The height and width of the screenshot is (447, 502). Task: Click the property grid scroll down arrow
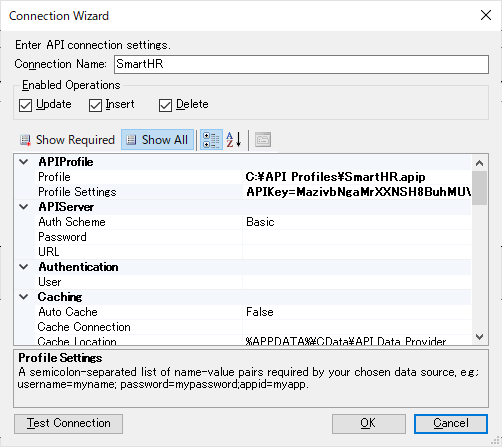pos(479,337)
